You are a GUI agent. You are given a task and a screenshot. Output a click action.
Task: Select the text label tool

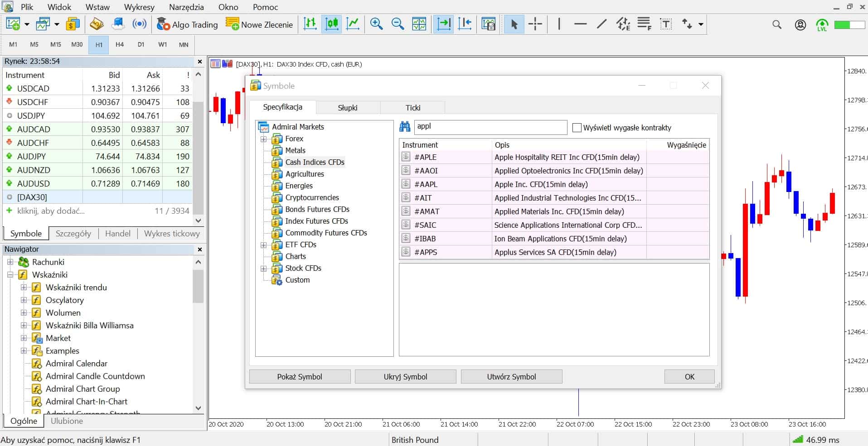(x=666, y=24)
